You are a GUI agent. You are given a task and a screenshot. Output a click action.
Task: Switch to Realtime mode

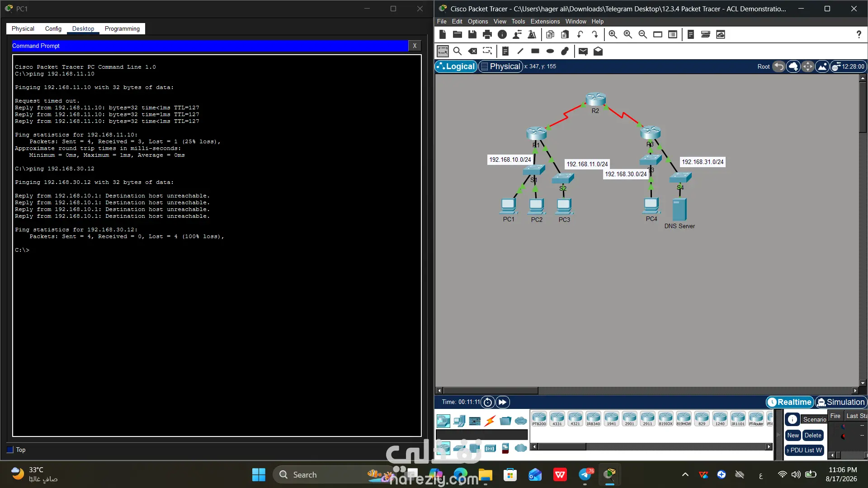[x=790, y=402]
